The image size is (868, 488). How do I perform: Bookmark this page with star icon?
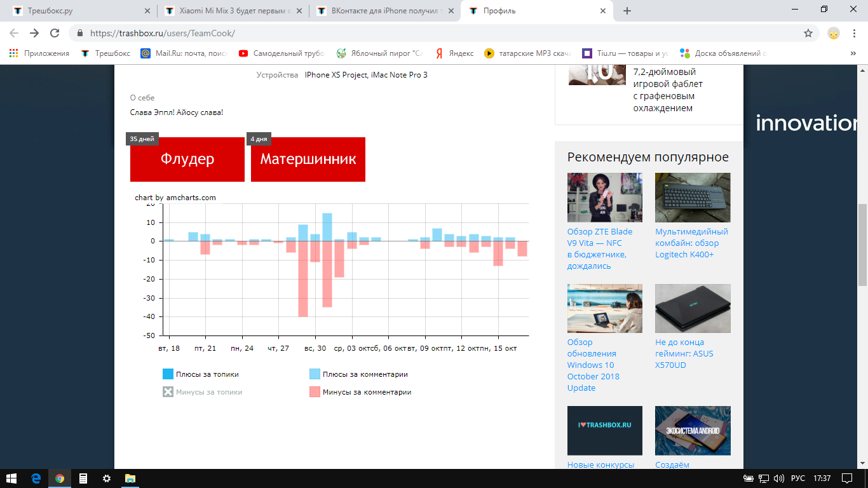point(808,33)
